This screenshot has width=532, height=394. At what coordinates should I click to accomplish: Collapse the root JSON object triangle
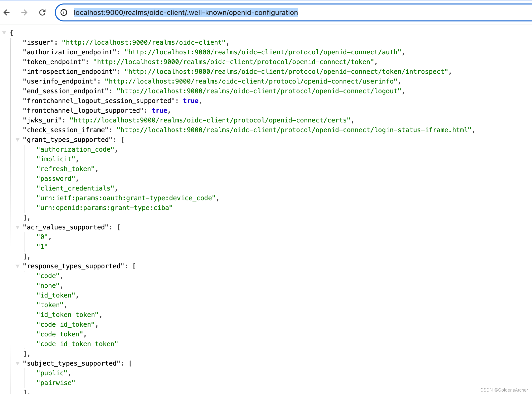click(4, 33)
